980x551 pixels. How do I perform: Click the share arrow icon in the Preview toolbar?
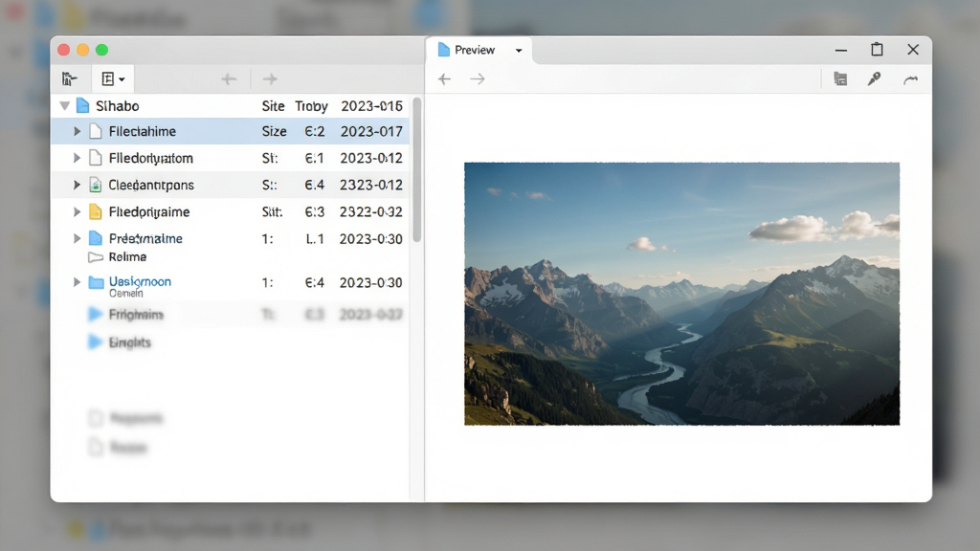click(x=911, y=79)
